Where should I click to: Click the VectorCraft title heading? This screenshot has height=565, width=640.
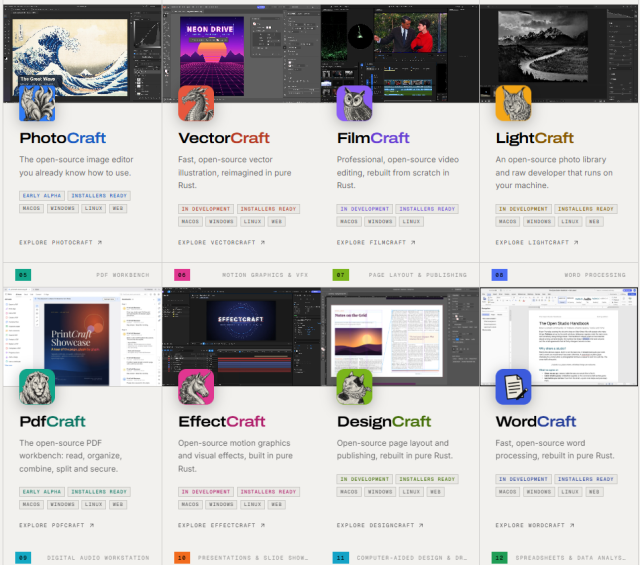click(224, 138)
